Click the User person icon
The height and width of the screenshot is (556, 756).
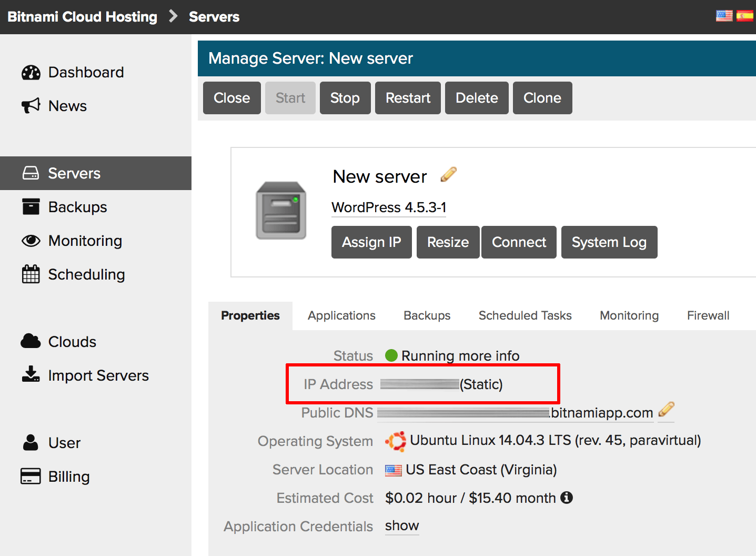click(x=31, y=442)
